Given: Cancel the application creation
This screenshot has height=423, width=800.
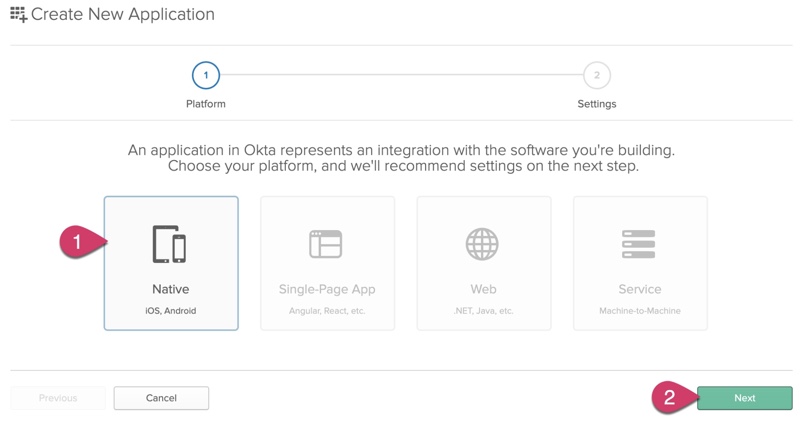Looking at the screenshot, I should click(x=161, y=398).
